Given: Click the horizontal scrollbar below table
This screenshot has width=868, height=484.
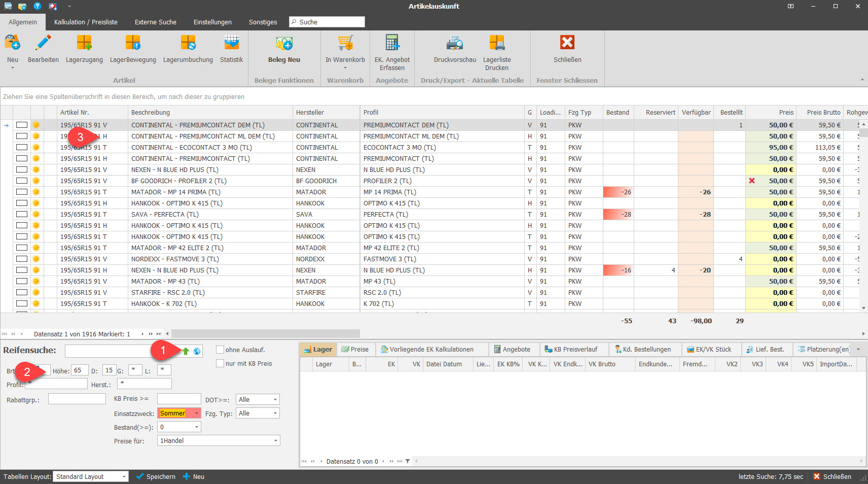Looking at the screenshot, I should coord(266,334).
